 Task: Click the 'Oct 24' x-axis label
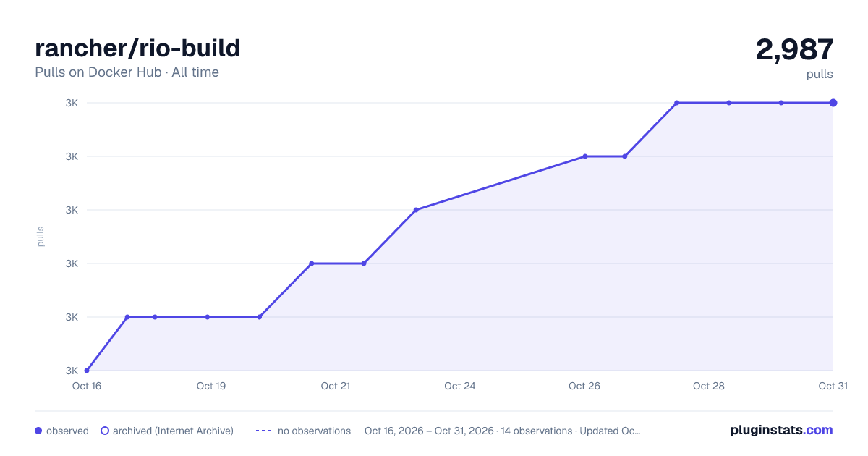click(x=460, y=386)
